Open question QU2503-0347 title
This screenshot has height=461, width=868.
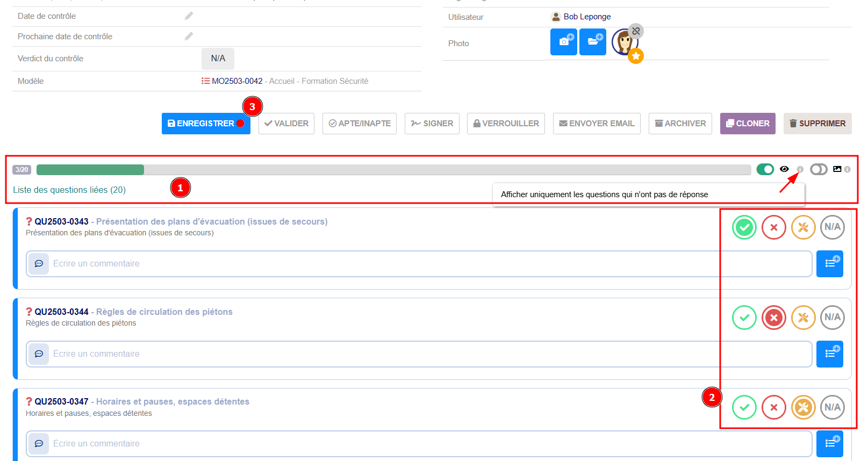[142, 402]
